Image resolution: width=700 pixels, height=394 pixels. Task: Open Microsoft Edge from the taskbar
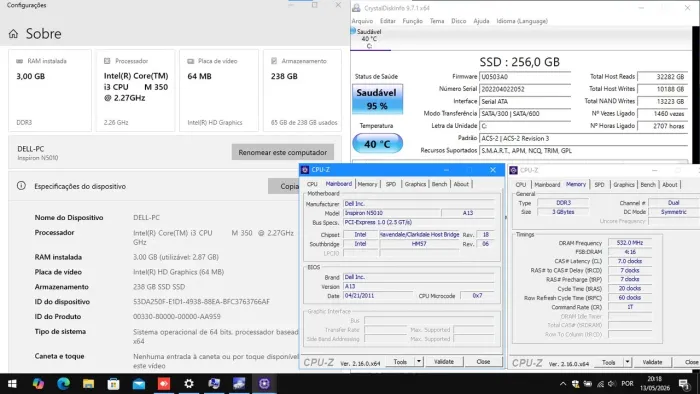pyautogui.click(x=63, y=384)
